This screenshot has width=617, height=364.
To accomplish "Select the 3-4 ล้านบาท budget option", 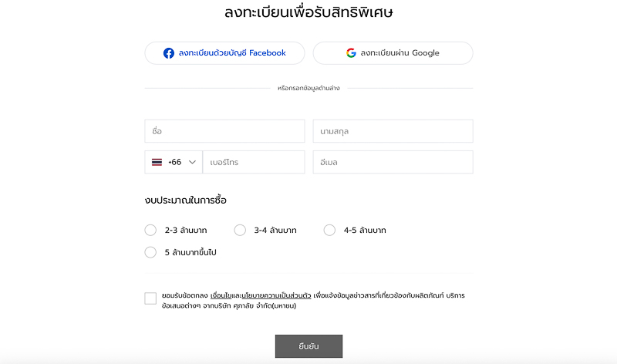I will (240, 230).
